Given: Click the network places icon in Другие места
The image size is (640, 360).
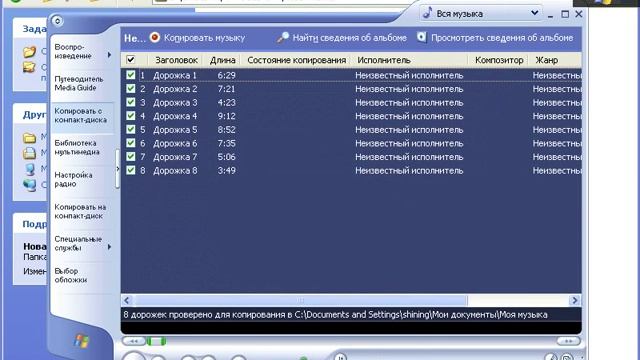Looking at the screenshot, I should [29, 185].
